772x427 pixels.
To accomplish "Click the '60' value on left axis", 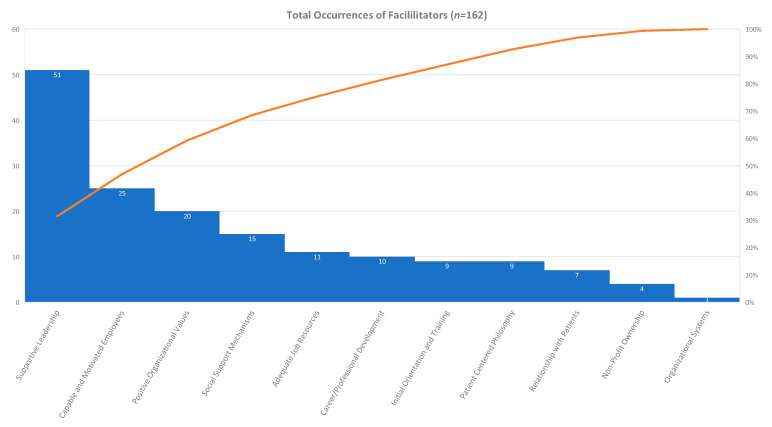I will (13, 29).
